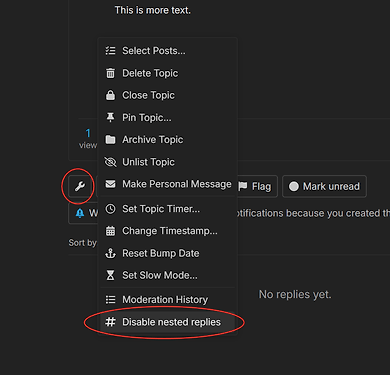Image resolution: width=390 pixels, height=375 pixels.
Task: Select Make Personal Message option
Action: click(x=168, y=184)
